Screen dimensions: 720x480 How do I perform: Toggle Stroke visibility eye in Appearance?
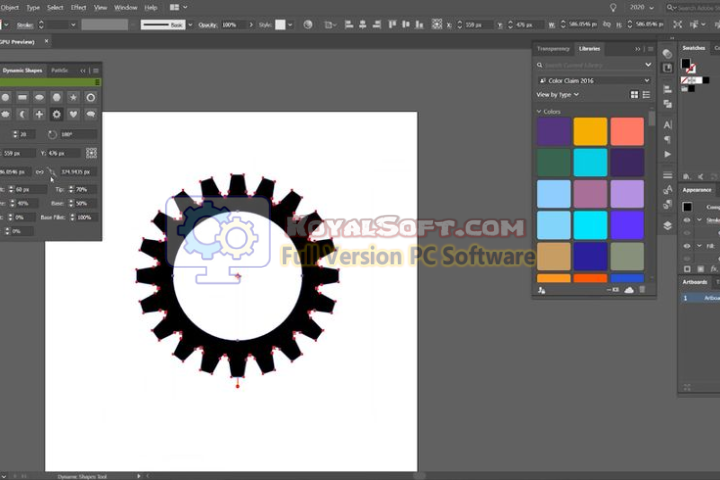[687, 220]
